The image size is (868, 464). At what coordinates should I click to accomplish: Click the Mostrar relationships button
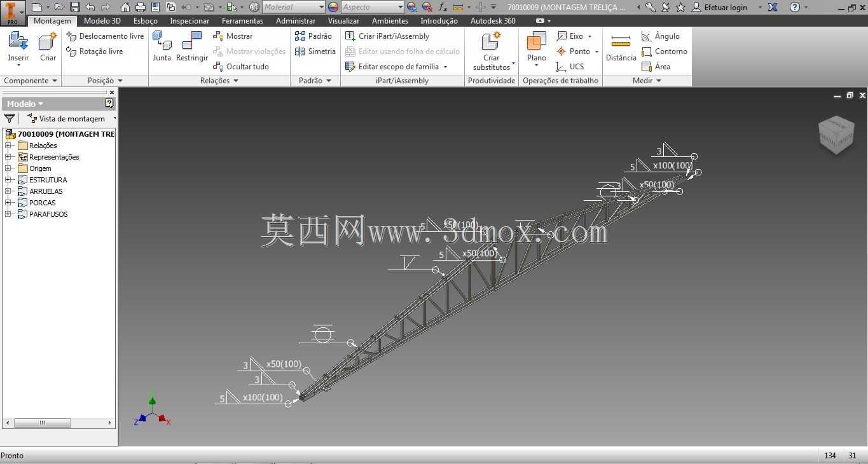pyautogui.click(x=233, y=36)
